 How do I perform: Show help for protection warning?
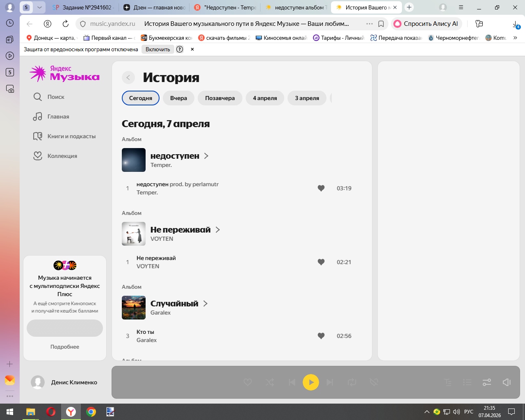(180, 49)
